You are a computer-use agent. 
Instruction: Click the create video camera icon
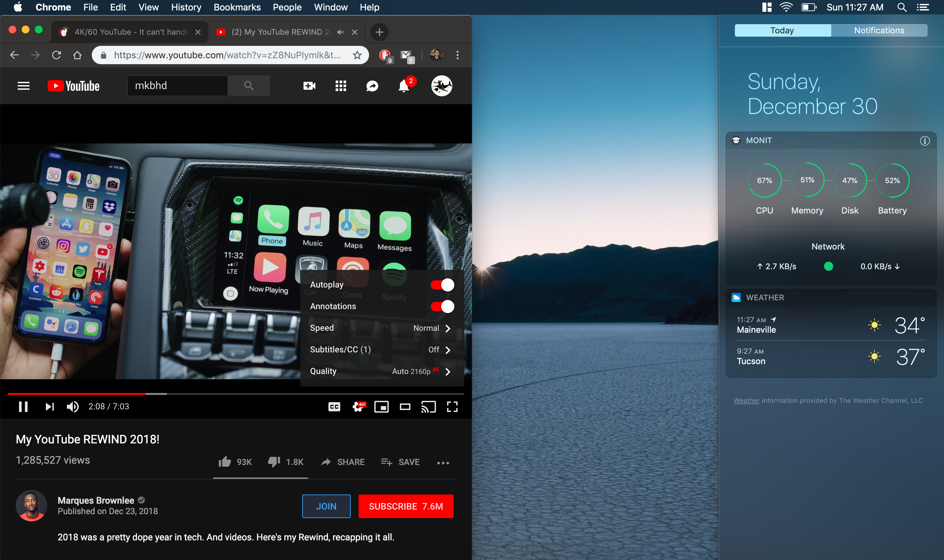pos(309,86)
